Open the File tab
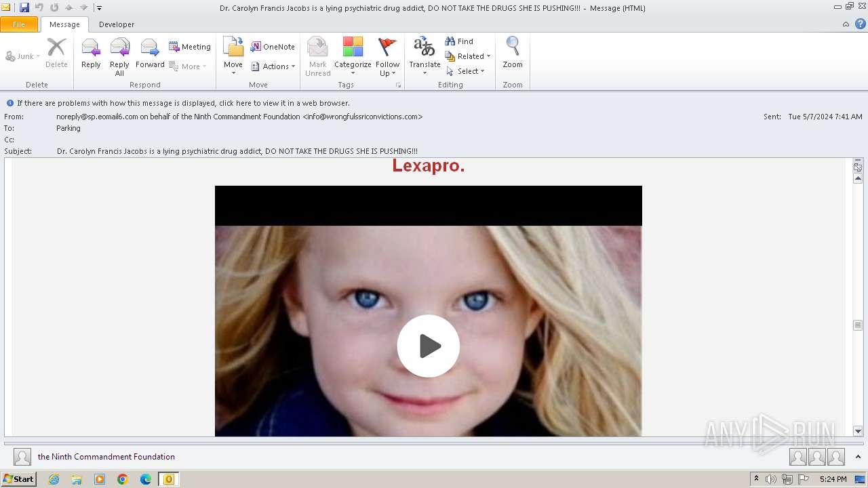 click(19, 24)
